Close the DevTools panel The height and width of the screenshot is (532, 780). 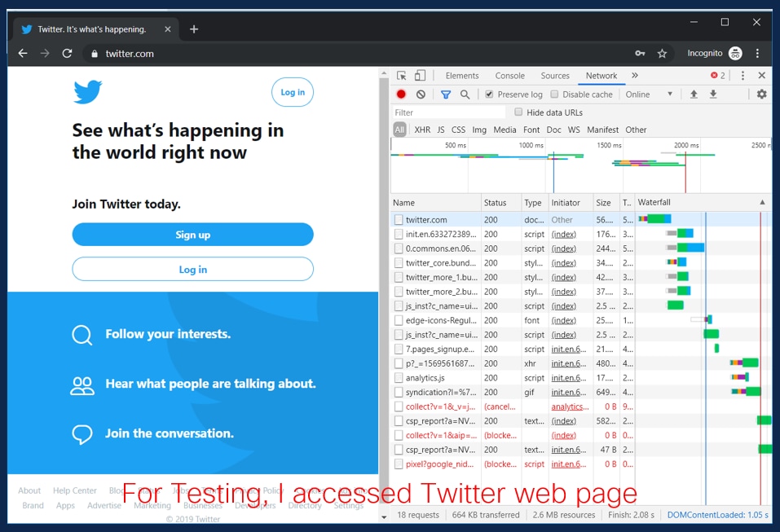click(761, 76)
